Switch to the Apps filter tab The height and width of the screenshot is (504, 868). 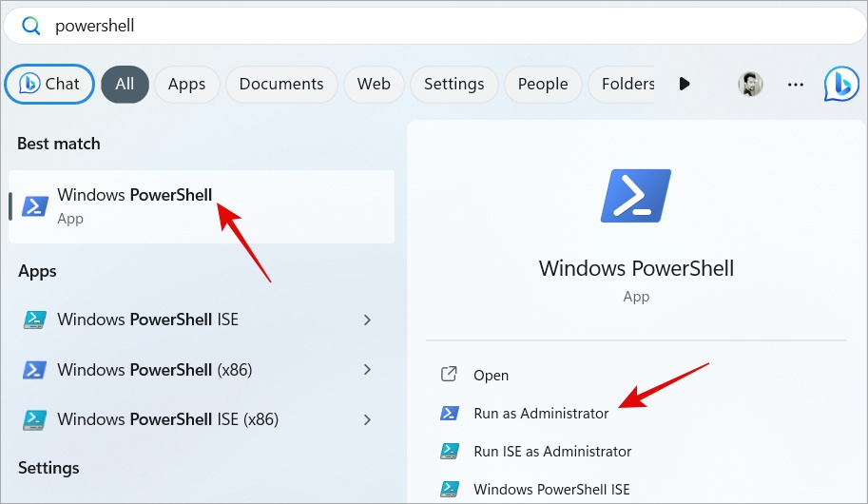click(x=186, y=84)
